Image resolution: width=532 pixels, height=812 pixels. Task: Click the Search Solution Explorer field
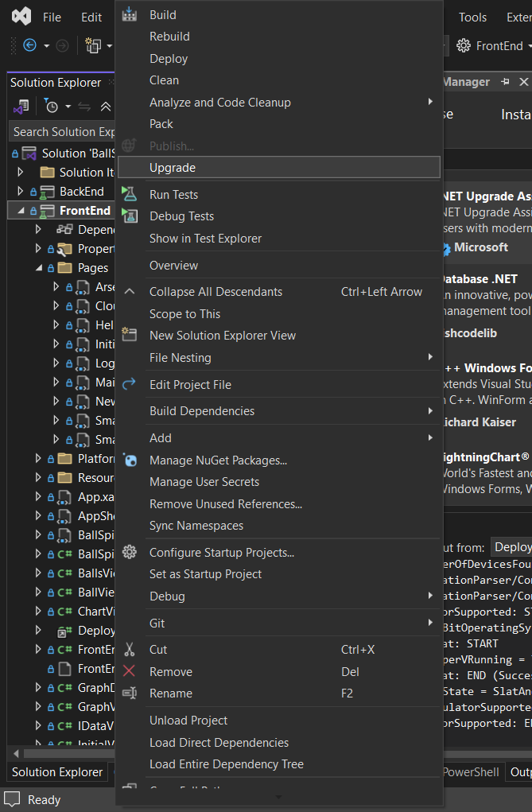pyautogui.click(x=64, y=132)
